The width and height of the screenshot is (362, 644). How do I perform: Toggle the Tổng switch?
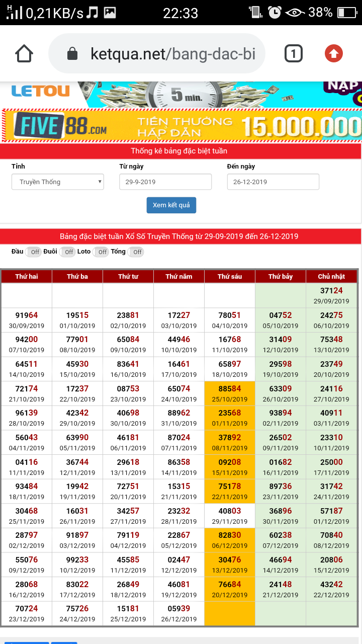[136, 252]
